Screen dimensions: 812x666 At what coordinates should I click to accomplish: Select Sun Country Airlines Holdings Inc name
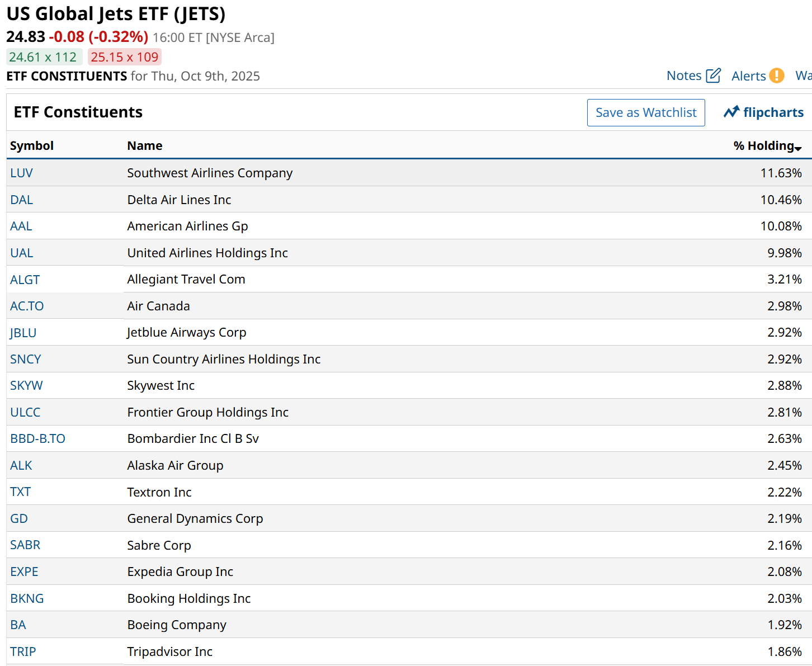224,359
